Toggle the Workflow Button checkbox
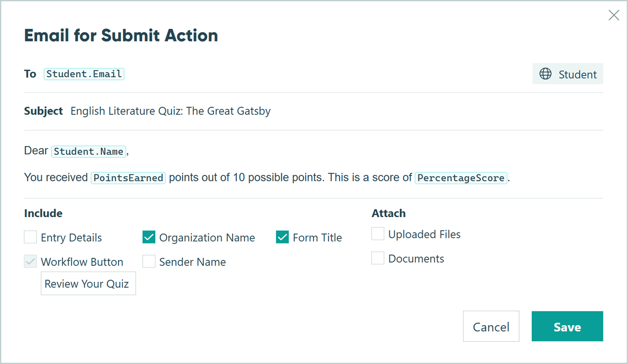Viewport: 628px width, 364px height. 30,261
